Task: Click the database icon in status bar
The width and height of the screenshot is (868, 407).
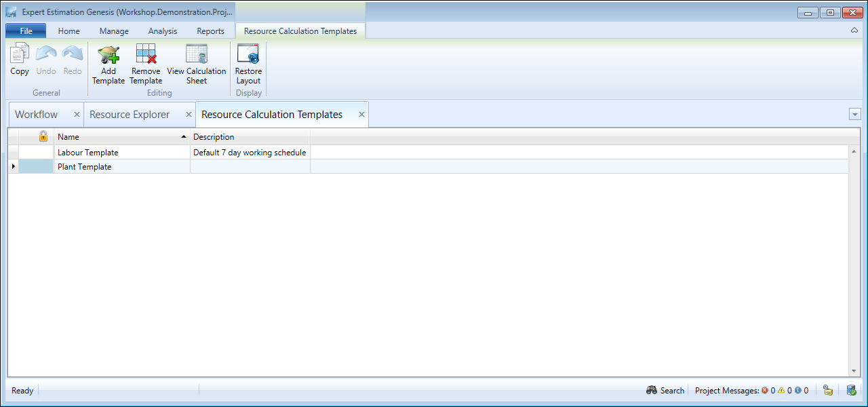Action: [x=851, y=390]
